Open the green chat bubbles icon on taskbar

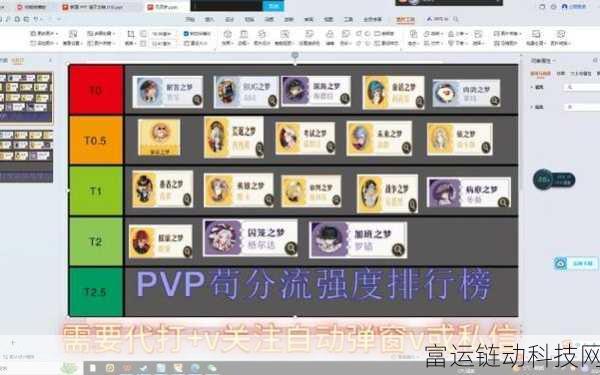(x=212, y=368)
